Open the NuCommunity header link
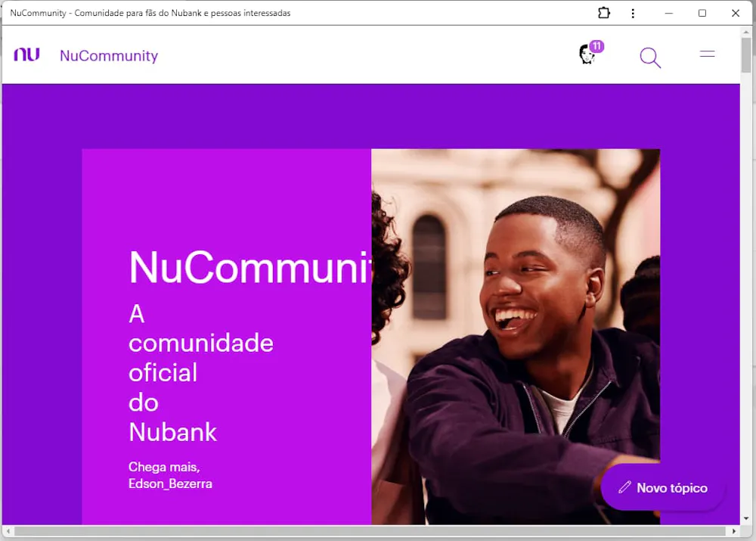756x541 pixels. tap(109, 55)
